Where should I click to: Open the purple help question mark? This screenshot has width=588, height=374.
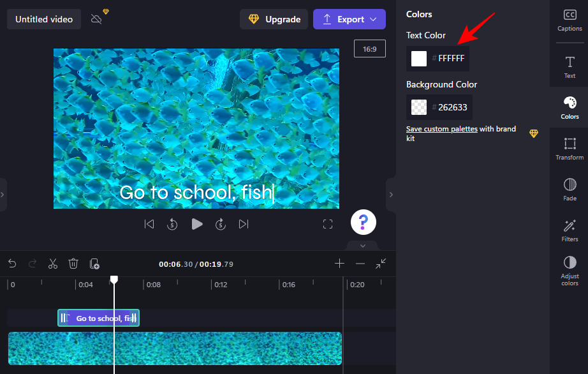363,222
